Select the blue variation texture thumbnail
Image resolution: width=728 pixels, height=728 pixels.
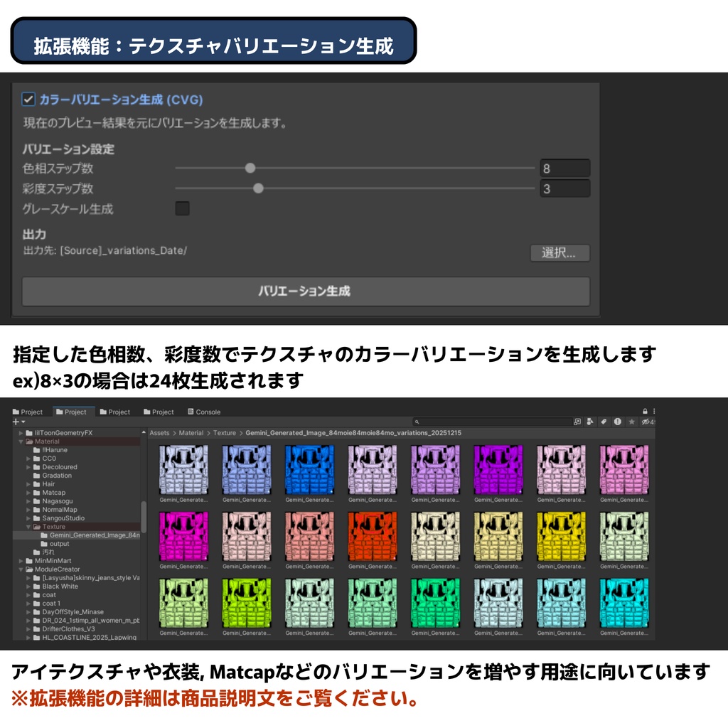[x=310, y=469]
